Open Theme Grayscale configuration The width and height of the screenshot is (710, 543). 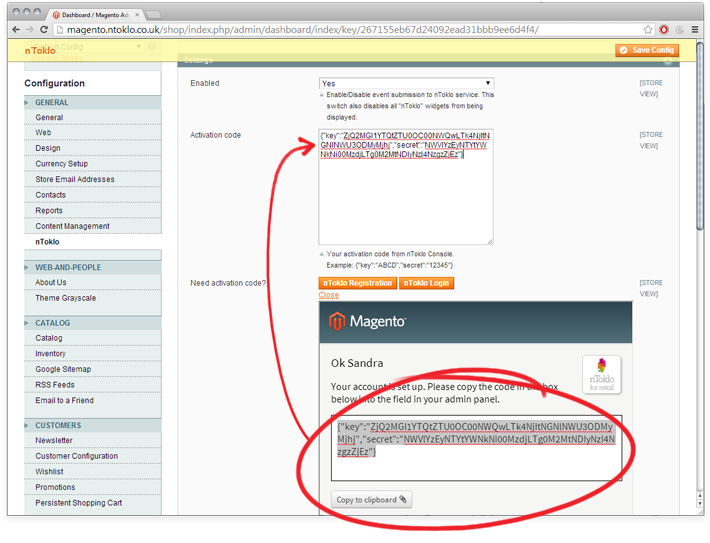click(x=66, y=298)
